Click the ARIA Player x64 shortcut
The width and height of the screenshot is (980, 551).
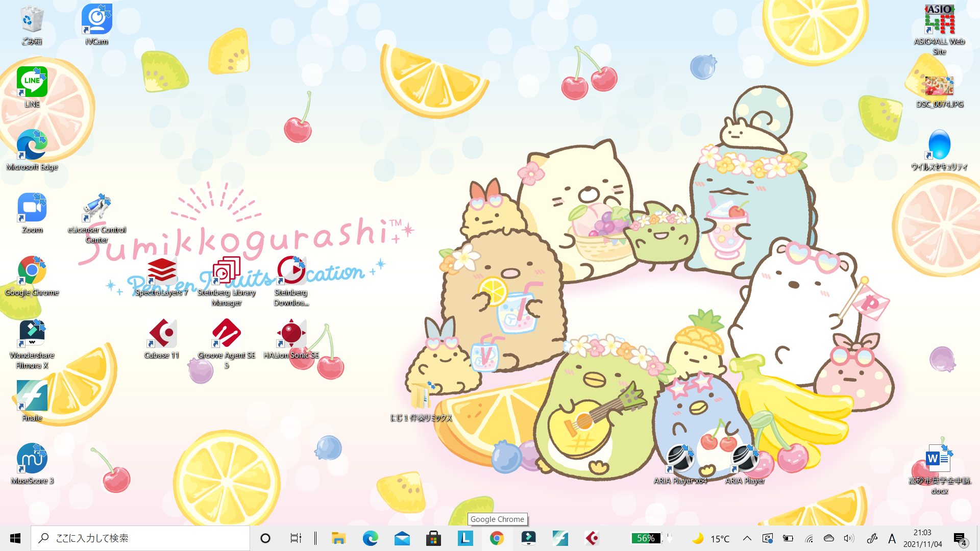click(x=680, y=459)
